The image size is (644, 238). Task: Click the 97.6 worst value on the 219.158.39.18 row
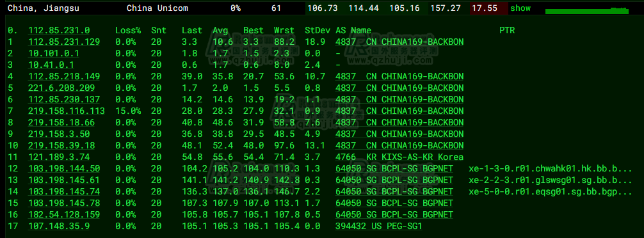tap(284, 145)
